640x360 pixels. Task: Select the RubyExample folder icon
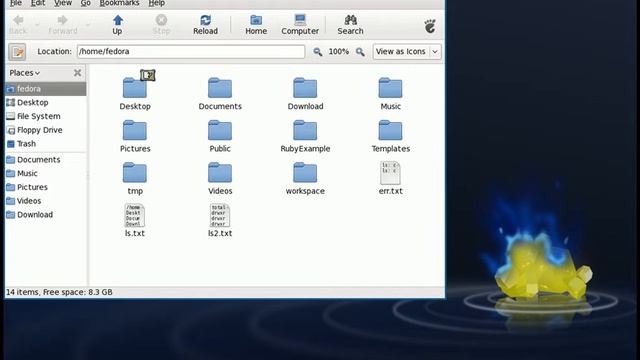(x=305, y=130)
